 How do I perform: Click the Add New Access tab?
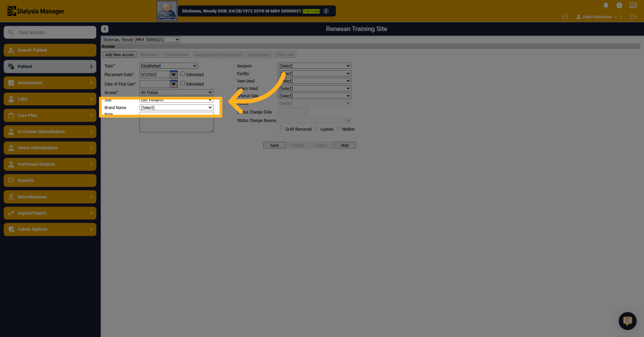point(119,55)
